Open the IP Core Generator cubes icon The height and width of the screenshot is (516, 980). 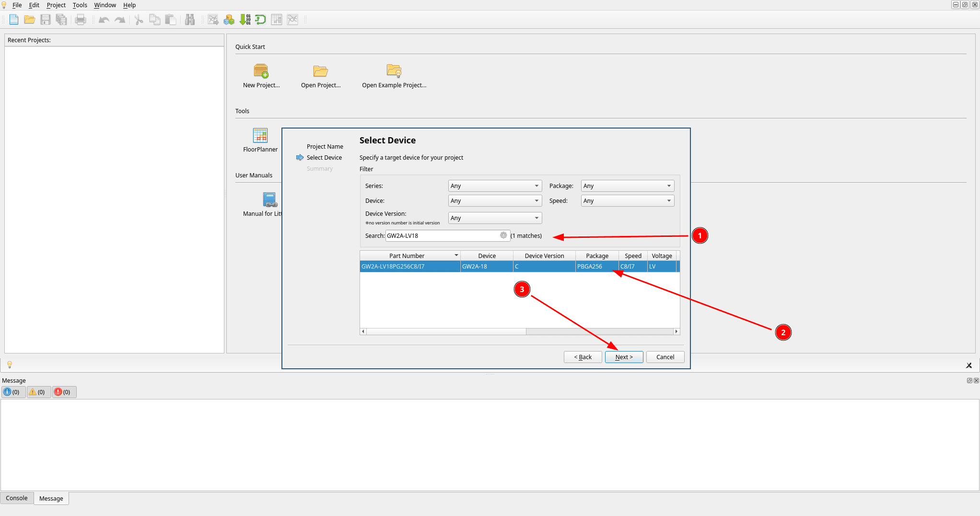tap(229, 20)
